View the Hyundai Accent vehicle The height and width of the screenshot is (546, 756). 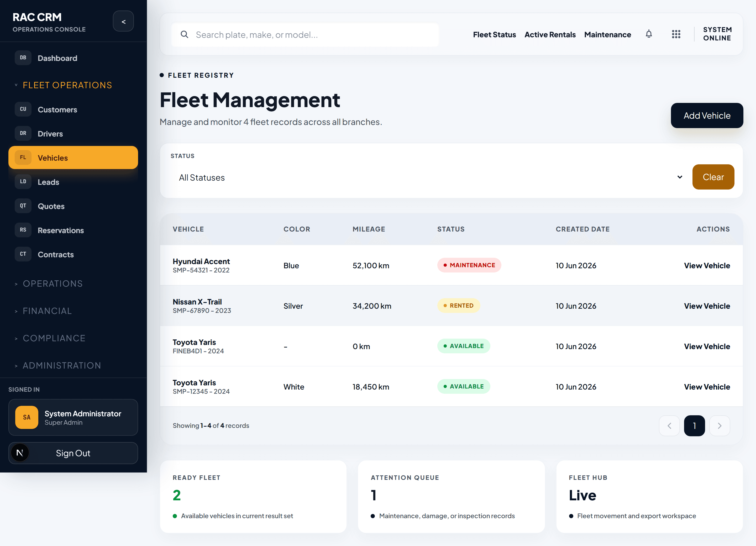(x=707, y=265)
